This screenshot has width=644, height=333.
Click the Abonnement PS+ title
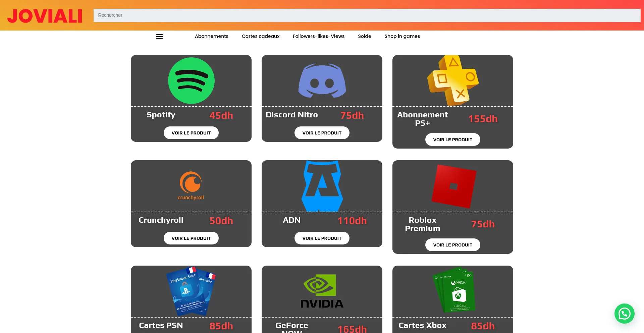coord(423,119)
